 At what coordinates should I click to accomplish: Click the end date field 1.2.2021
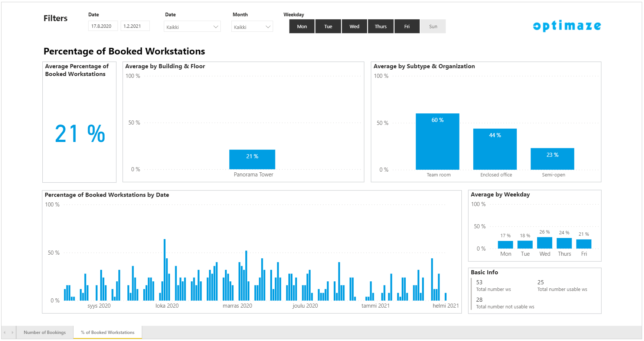[x=135, y=26]
